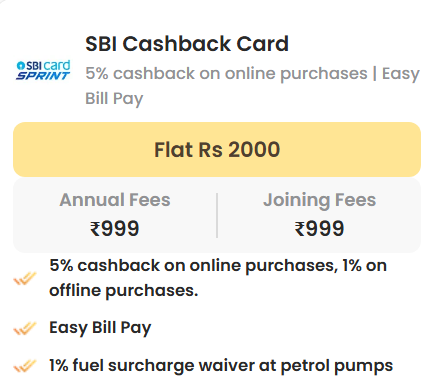Click the checkmark icon beside Easy Bill Pay
Image resolution: width=424 pixels, height=380 pixels.
click(x=25, y=328)
